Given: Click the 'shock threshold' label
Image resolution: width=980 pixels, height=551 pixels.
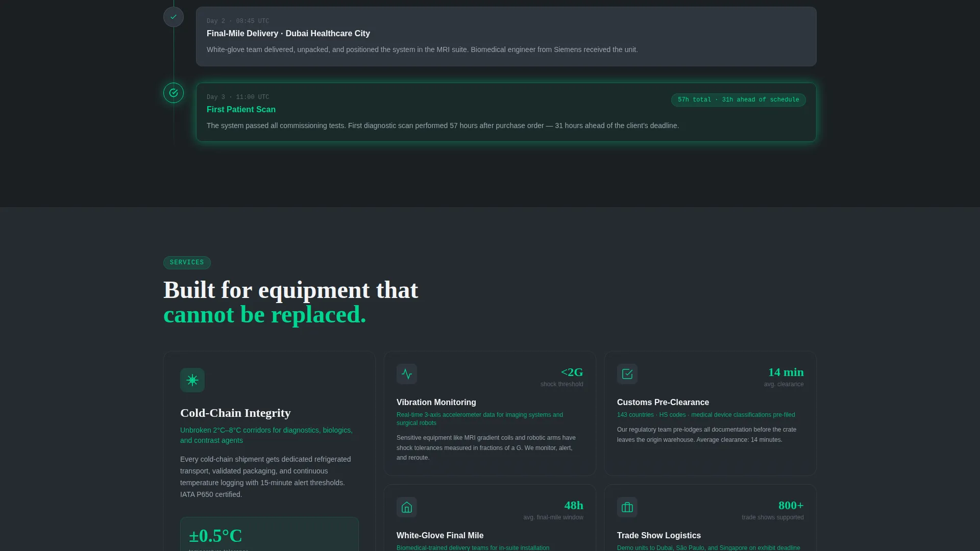Looking at the screenshot, I should coord(562,384).
